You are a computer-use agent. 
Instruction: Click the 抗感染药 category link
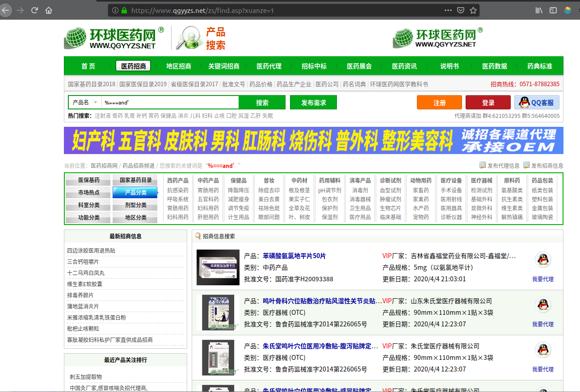[x=178, y=190]
